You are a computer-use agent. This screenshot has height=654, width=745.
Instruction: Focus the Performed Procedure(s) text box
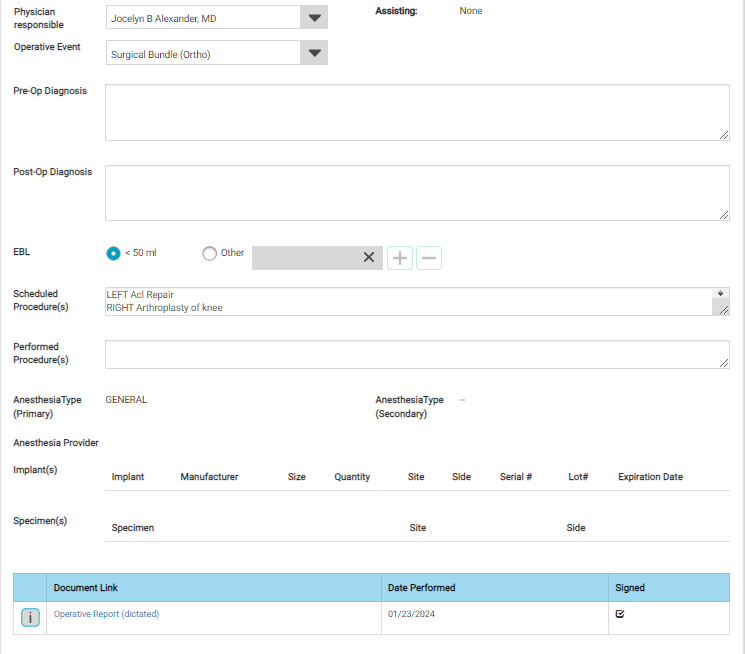(416, 354)
